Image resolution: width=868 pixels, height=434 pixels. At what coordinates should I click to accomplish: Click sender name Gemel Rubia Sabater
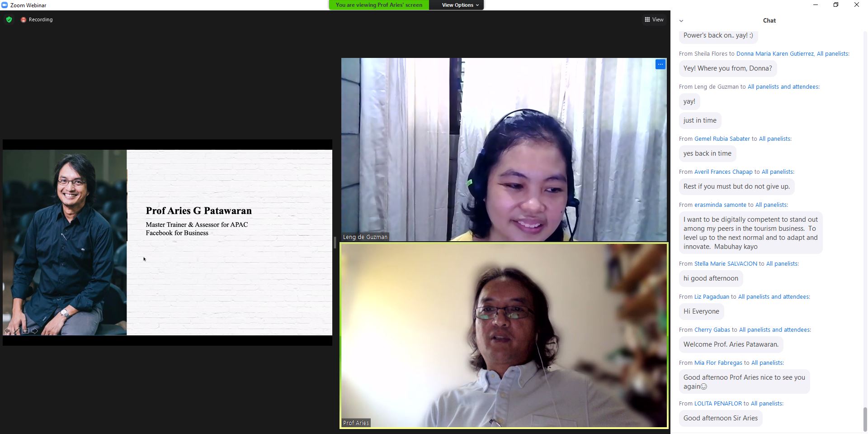[x=722, y=138]
